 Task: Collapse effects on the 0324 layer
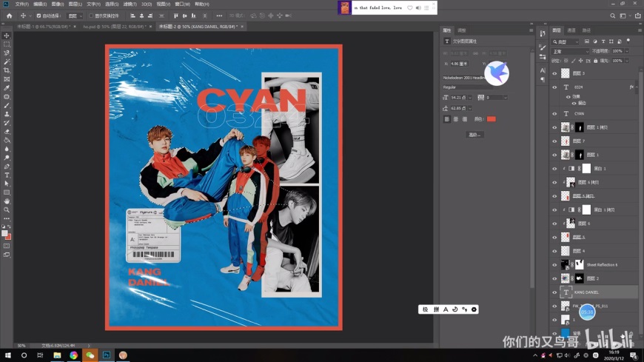pyautogui.click(x=637, y=87)
